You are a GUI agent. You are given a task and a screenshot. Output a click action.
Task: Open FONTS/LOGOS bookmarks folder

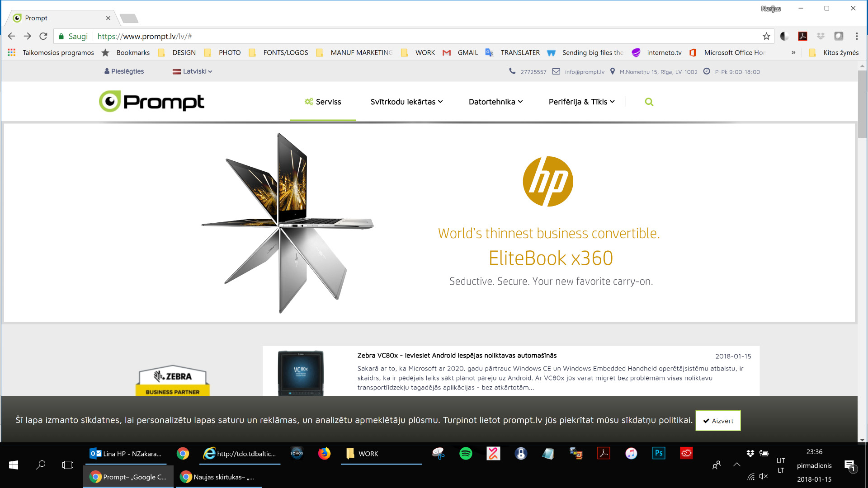(x=278, y=52)
